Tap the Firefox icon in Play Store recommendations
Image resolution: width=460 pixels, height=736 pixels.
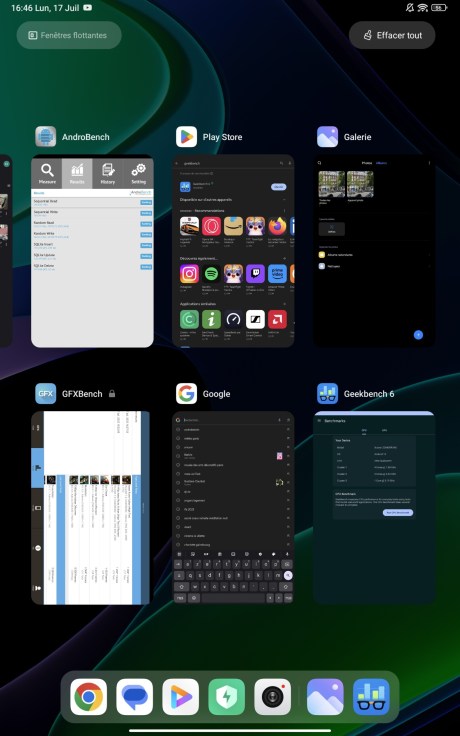[277, 226]
